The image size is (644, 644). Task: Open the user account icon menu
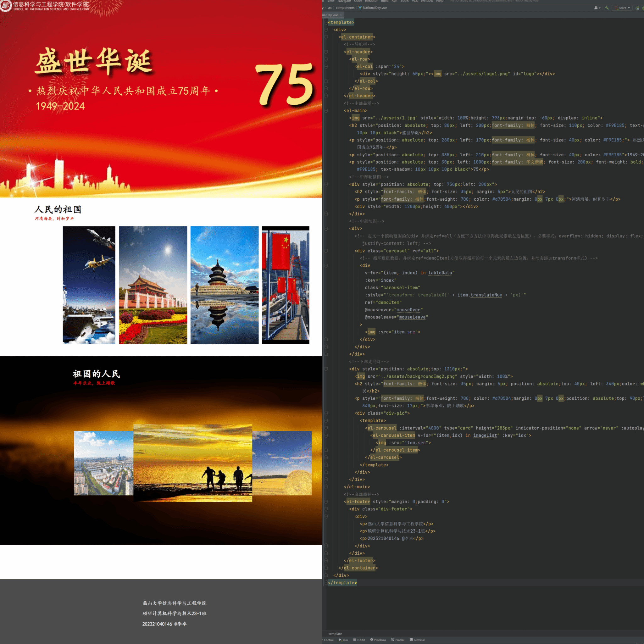597,8
